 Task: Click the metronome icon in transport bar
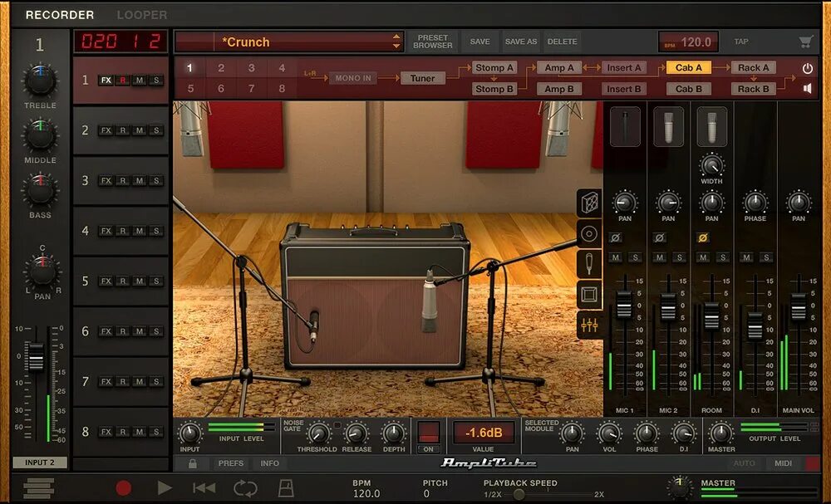tap(285, 488)
